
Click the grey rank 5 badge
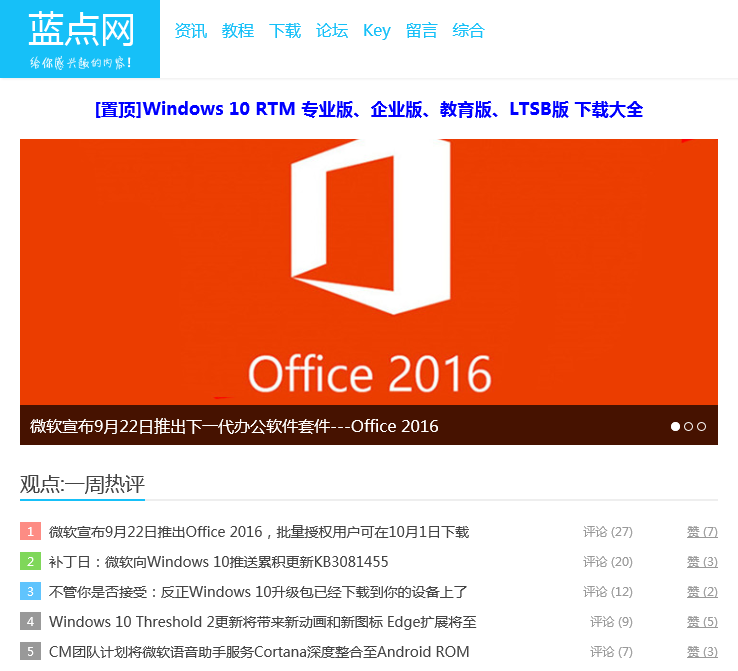tap(31, 652)
